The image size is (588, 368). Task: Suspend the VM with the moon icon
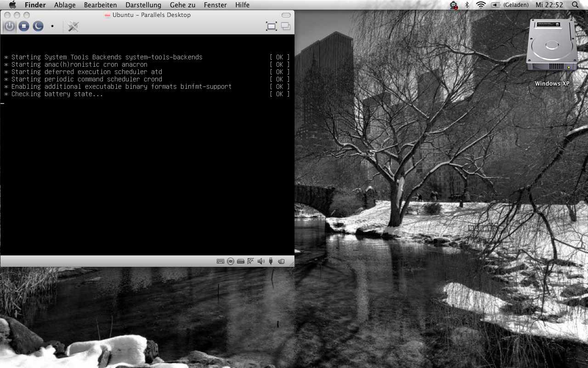click(x=38, y=26)
